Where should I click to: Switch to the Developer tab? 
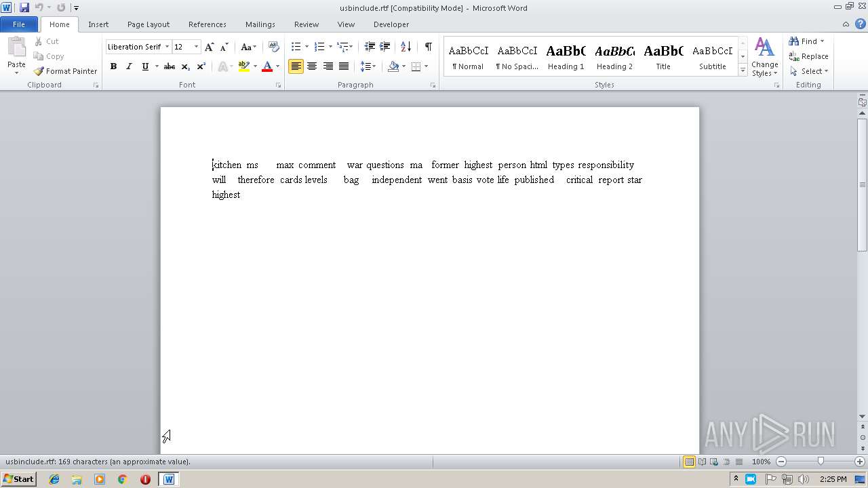pyautogui.click(x=391, y=24)
